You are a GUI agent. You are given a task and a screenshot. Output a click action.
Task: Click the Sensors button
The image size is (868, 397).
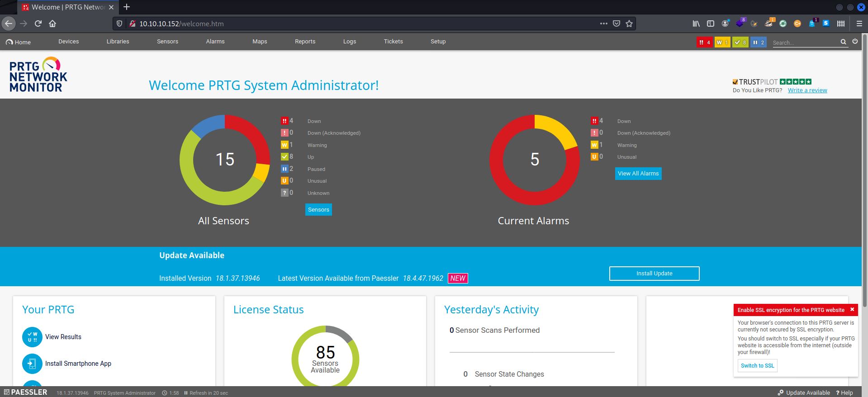click(318, 210)
